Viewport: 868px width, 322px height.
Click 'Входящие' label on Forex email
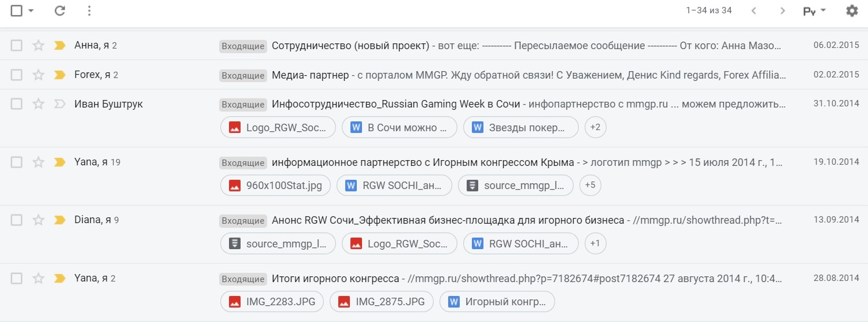coord(243,75)
